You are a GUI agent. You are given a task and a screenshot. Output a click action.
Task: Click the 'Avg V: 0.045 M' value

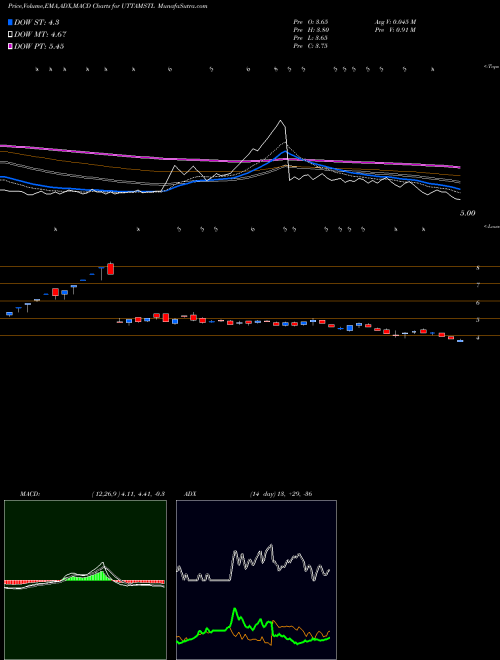[x=395, y=21]
